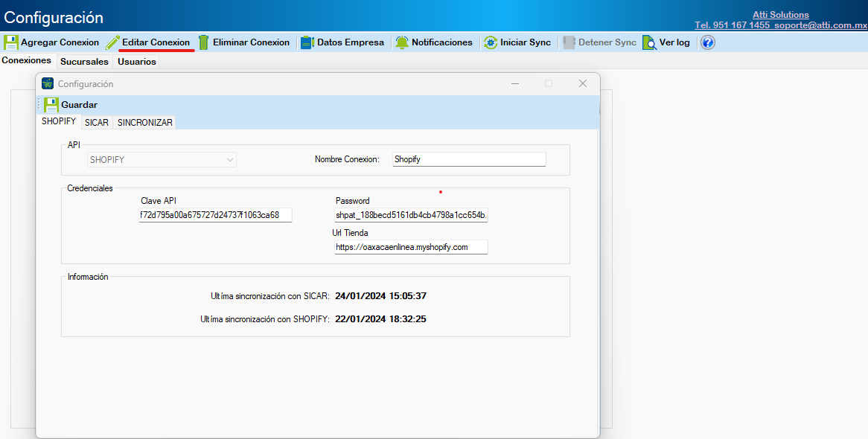Screen dimensions: 868x439
Task: Click the Atti Solutions link
Action: point(781,15)
